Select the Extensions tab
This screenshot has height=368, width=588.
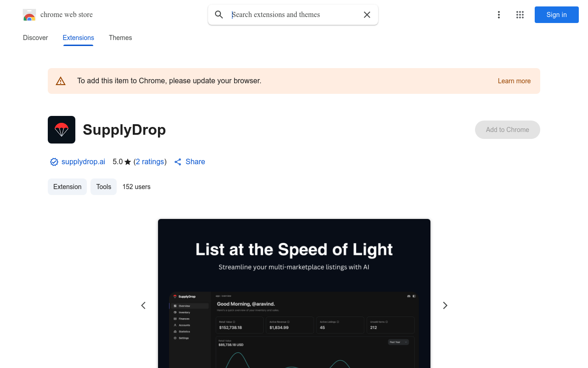point(78,38)
